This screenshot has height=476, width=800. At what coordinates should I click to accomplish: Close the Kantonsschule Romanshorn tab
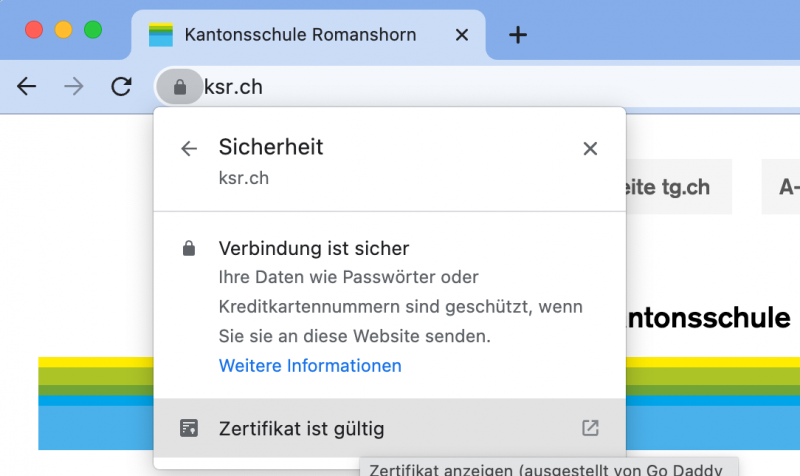461,35
